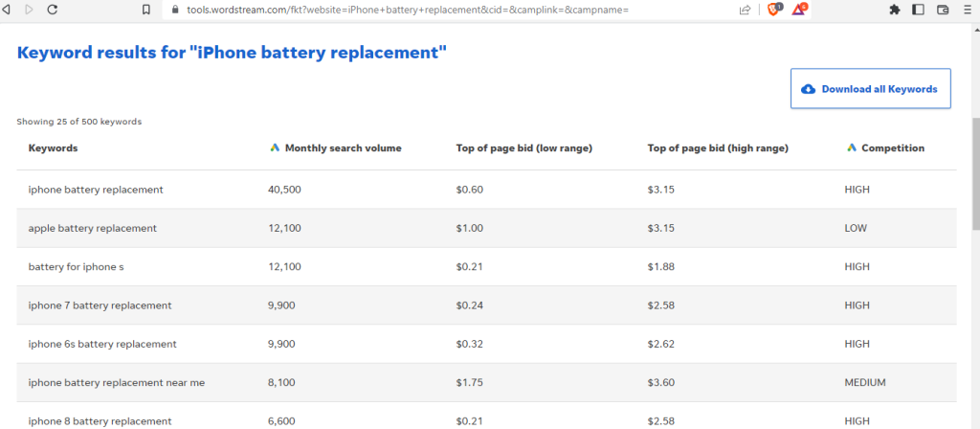Select keyword 'iphone battery replacement near me'
The width and height of the screenshot is (980, 429).
click(x=116, y=383)
